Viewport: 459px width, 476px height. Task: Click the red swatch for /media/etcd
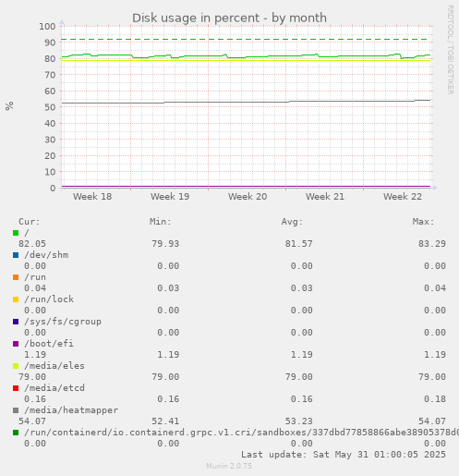16,388
